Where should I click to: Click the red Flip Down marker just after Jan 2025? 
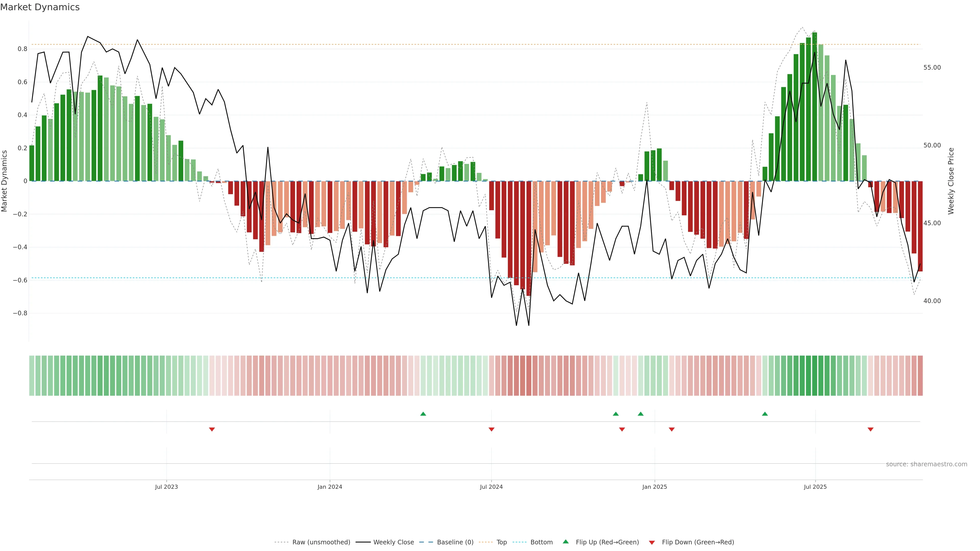click(x=671, y=429)
